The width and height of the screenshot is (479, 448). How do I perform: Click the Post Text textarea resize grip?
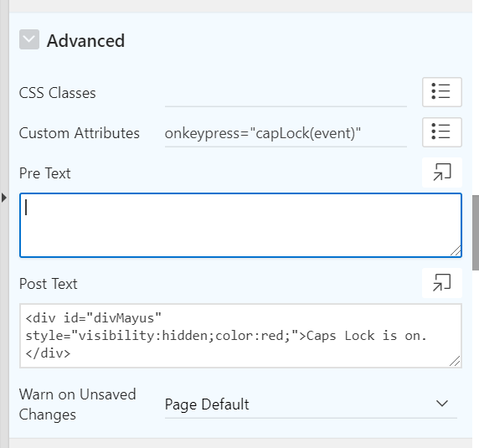(x=456, y=361)
